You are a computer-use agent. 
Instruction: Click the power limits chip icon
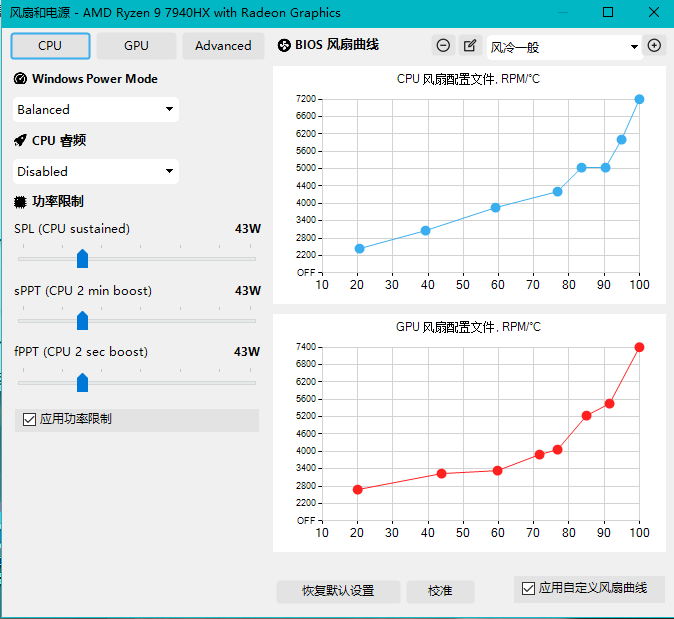pos(20,202)
